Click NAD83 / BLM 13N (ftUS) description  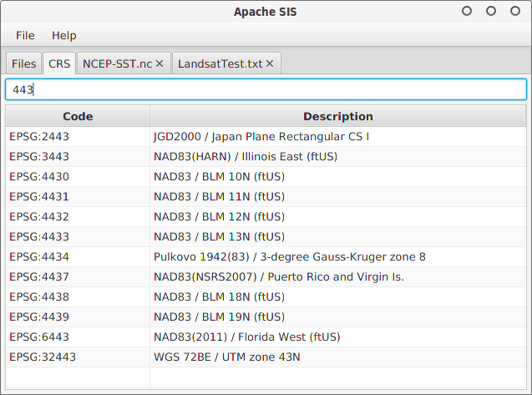[x=219, y=236]
